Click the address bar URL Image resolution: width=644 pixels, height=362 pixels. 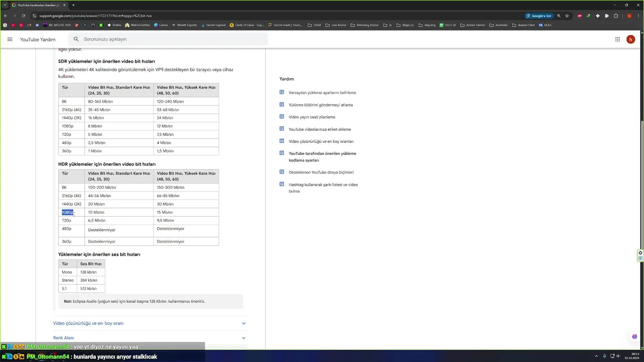(96, 16)
